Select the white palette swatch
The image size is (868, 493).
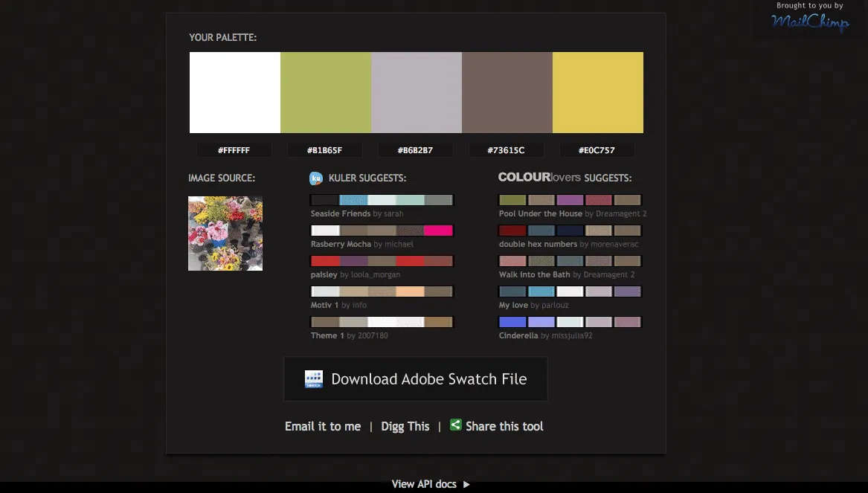click(235, 93)
